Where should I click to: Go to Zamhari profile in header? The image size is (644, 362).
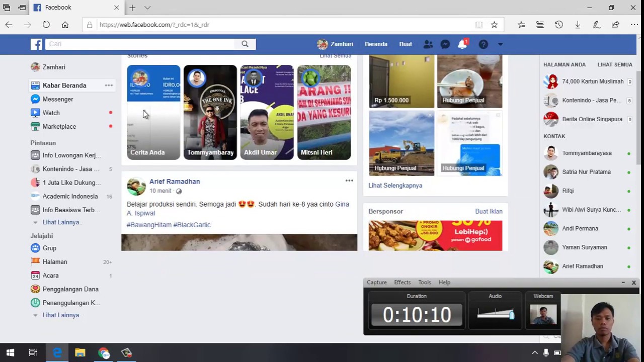click(335, 44)
